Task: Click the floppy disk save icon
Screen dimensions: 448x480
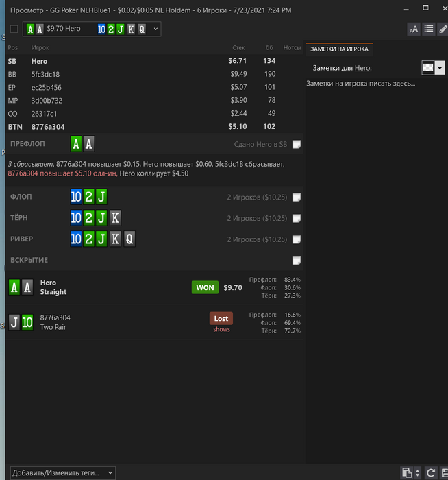Action: [x=444, y=472]
